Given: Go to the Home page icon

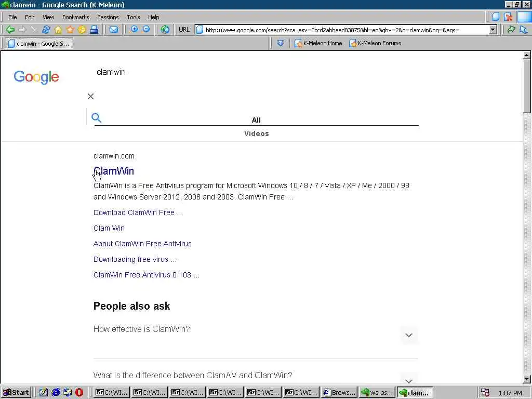Looking at the screenshot, I should coord(58,30).
